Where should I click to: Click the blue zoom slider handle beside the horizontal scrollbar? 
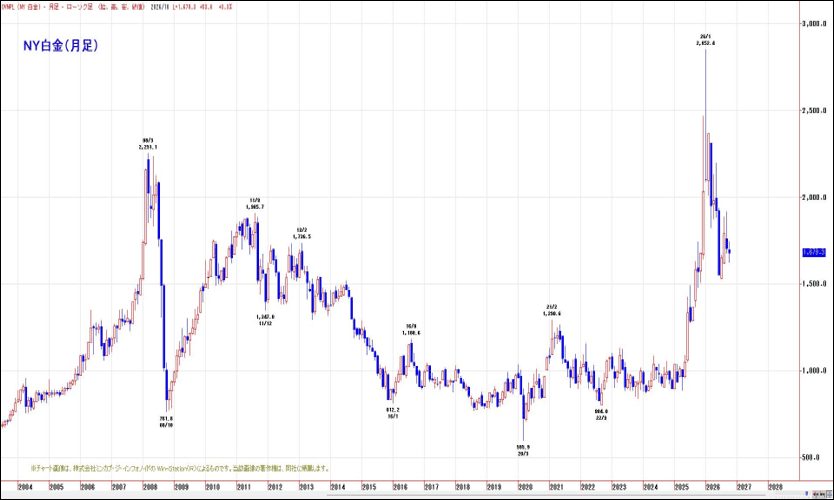807,494
